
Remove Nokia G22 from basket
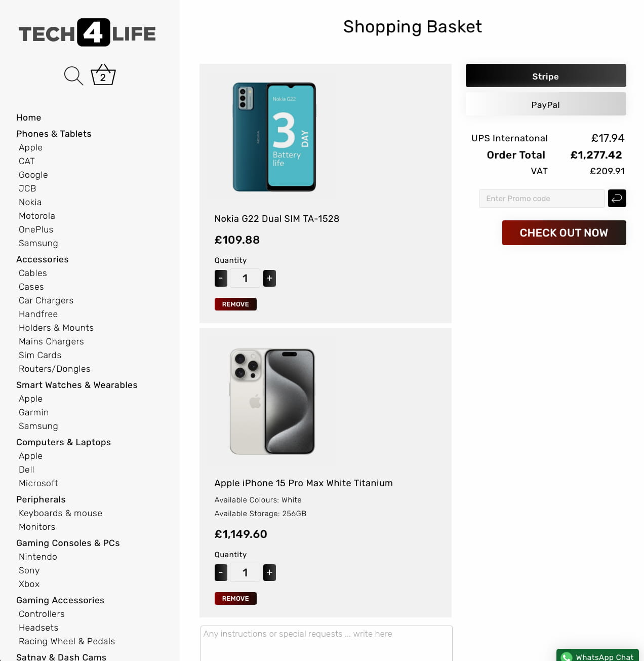click(x=235, y=304)
